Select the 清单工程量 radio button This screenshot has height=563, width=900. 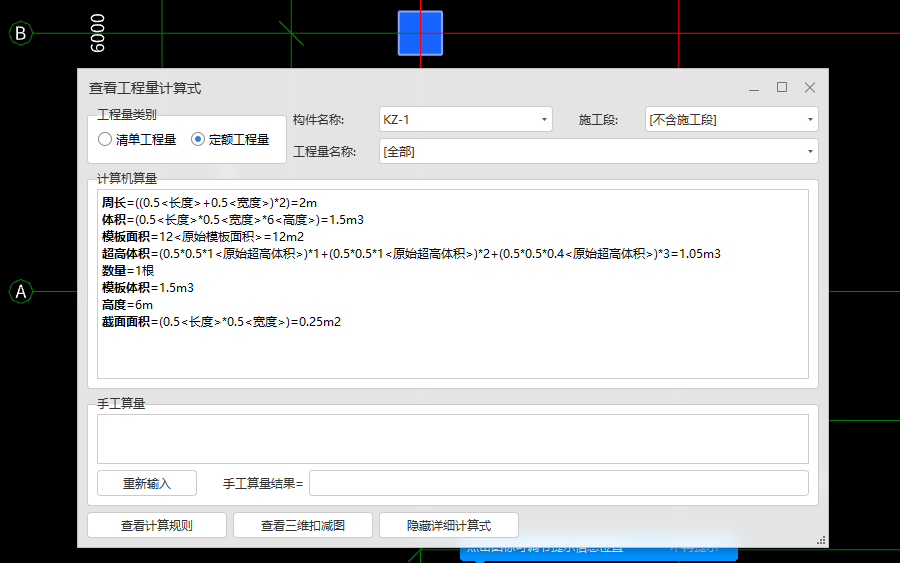pos(104,139)
